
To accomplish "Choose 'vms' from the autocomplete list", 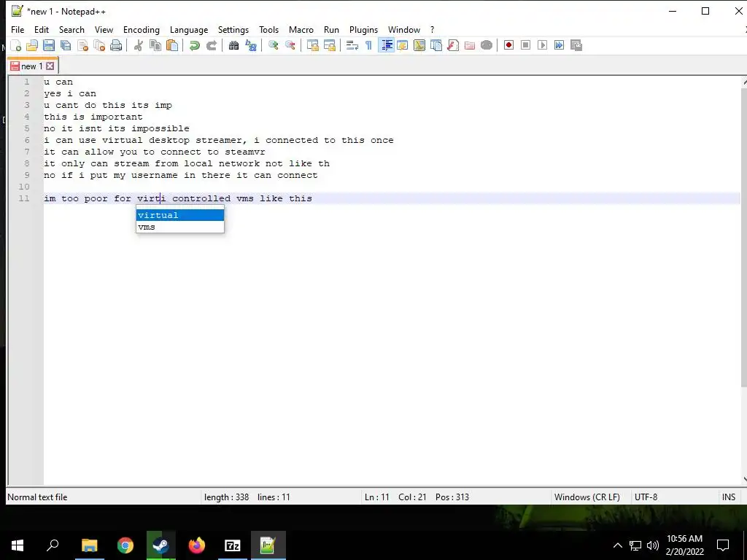I will tap(180, 227).
